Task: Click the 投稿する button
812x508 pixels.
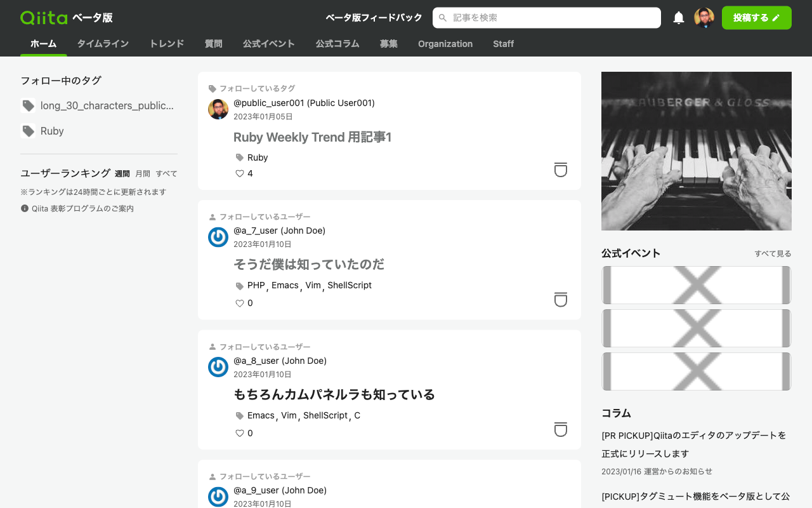Action: click(x=756, y=18)
